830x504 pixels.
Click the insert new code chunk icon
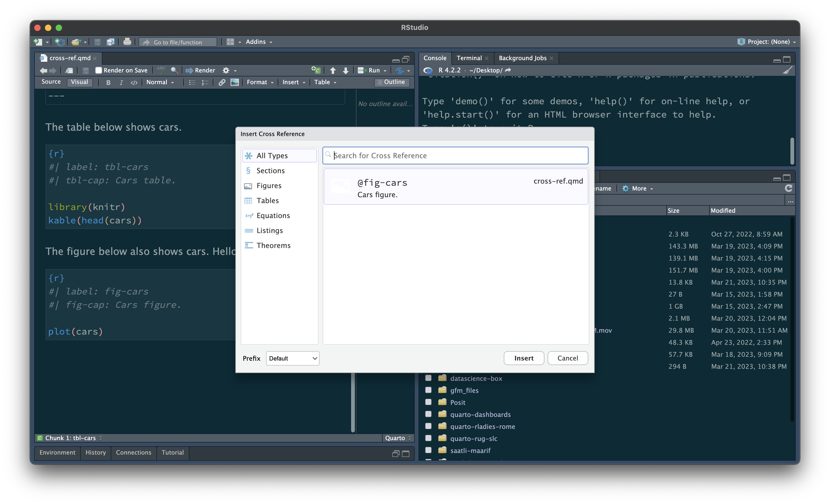[316, 70]
